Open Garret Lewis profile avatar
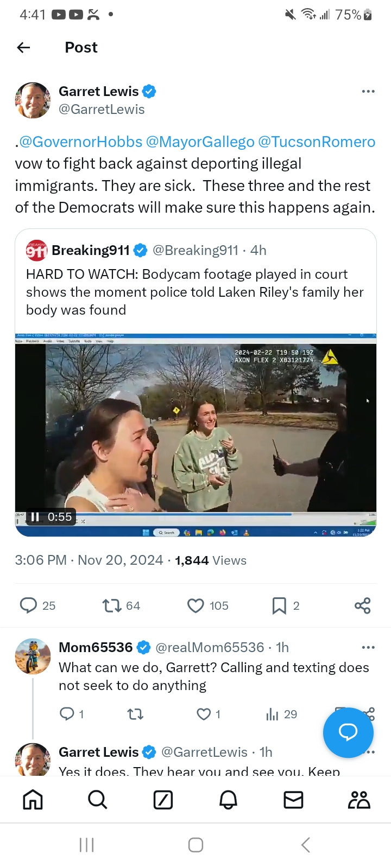Screen dimensions: 391x868 [x=33, y=100]
